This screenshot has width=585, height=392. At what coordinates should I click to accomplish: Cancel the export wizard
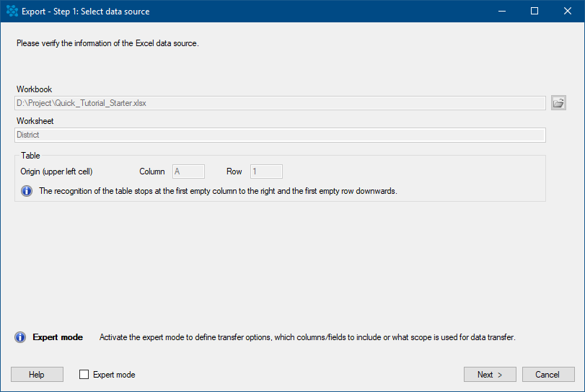click(x=548, y=375)
